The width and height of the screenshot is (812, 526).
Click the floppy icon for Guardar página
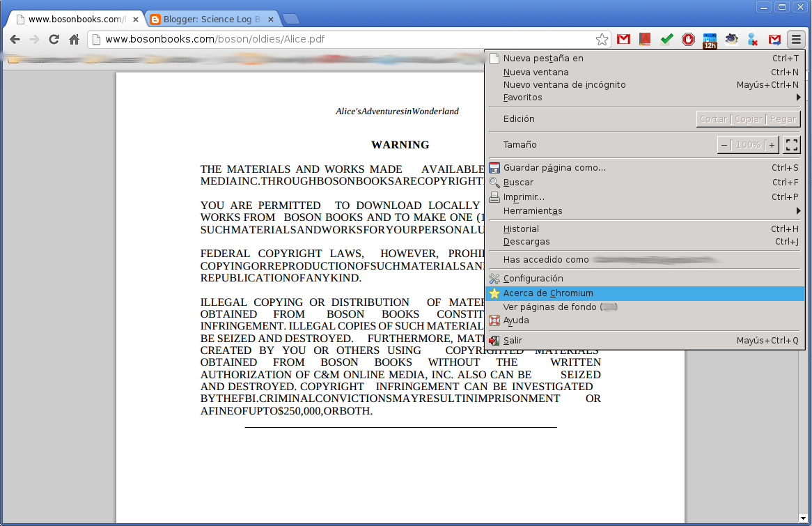[x=494, y=168]
